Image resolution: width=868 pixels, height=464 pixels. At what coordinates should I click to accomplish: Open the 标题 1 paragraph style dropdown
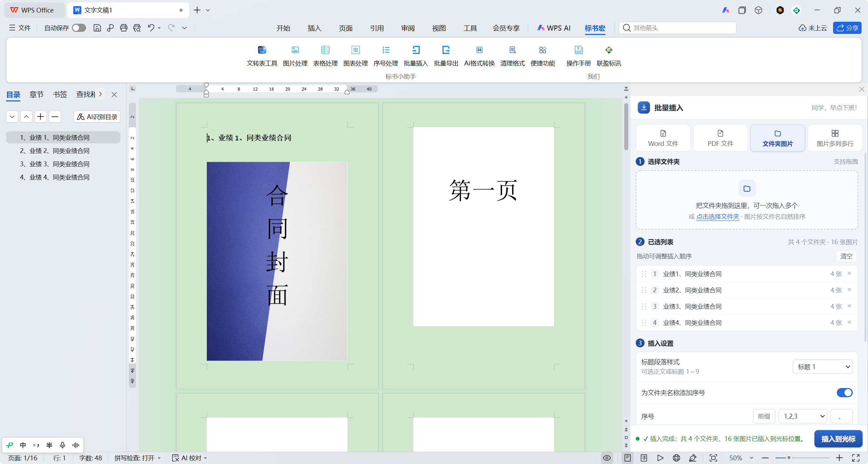(822, 366)
